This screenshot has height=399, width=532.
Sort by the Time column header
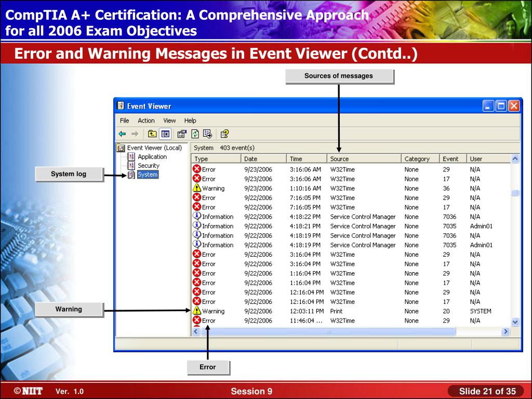(x=307, y=159)
